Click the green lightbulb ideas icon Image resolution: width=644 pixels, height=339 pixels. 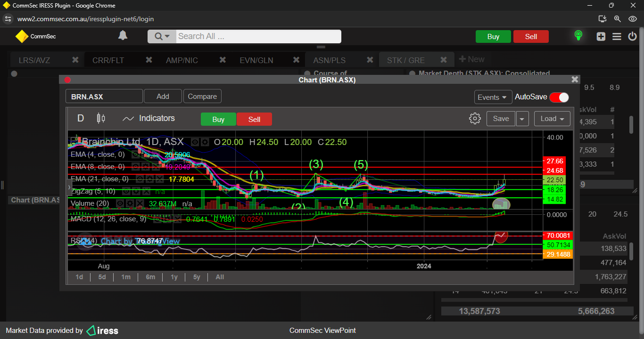(x=578, y=36)
